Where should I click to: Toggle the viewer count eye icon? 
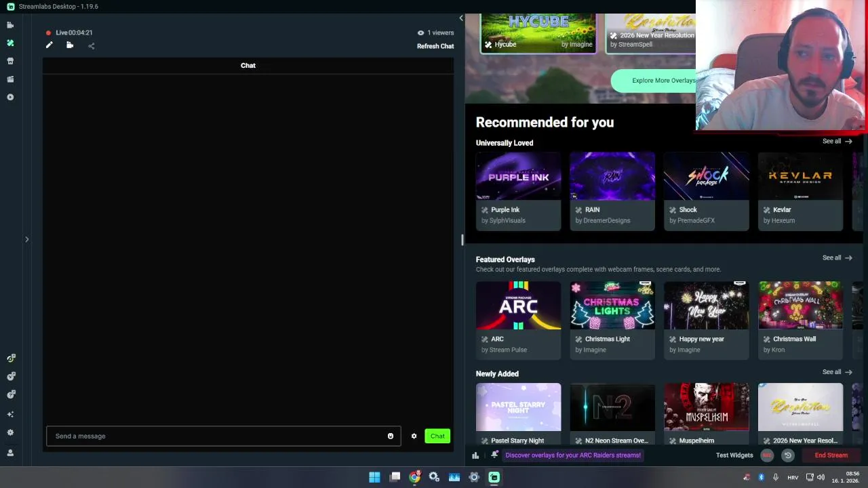420,33
